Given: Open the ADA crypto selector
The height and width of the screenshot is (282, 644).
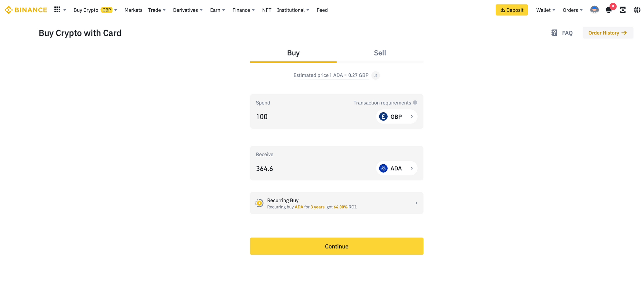Looking at the screenshot, I should click(x=397, y=168).
